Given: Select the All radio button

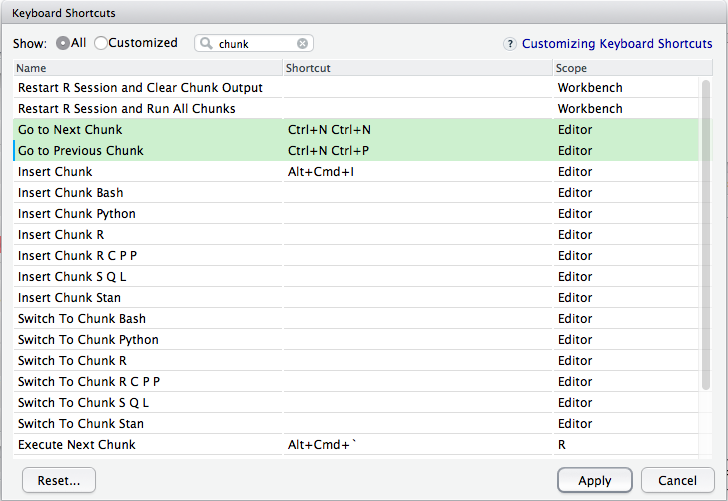Looking at the screenshot, I should coord(63,43).
